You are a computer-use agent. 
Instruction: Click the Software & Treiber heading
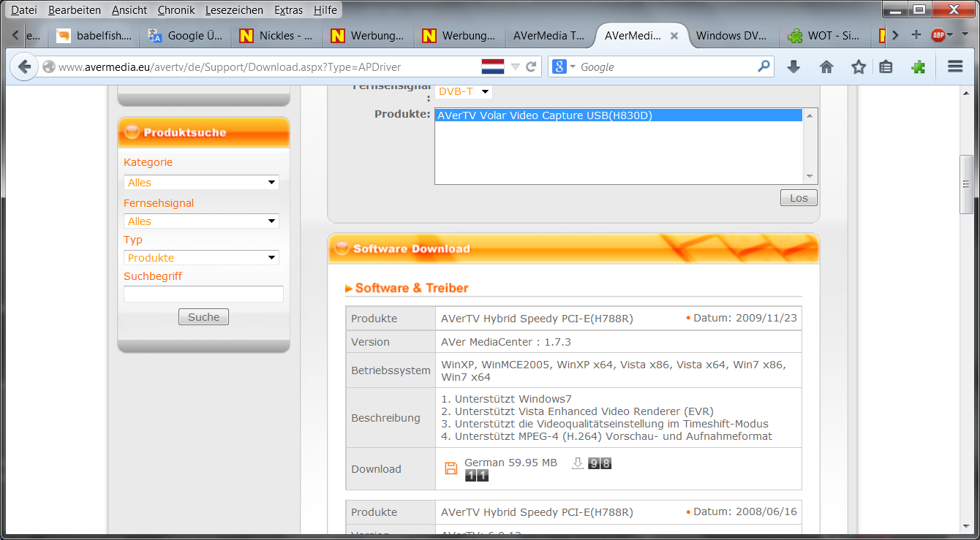[x=411, y=289]
